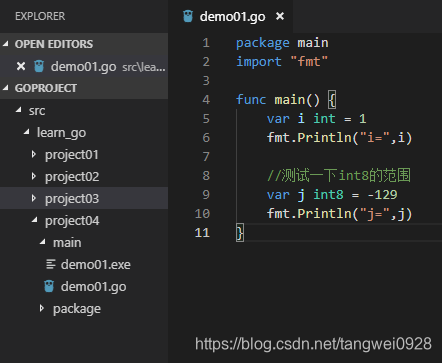
Task: Expand the project03 folder arrow
Action: [34, 198]
